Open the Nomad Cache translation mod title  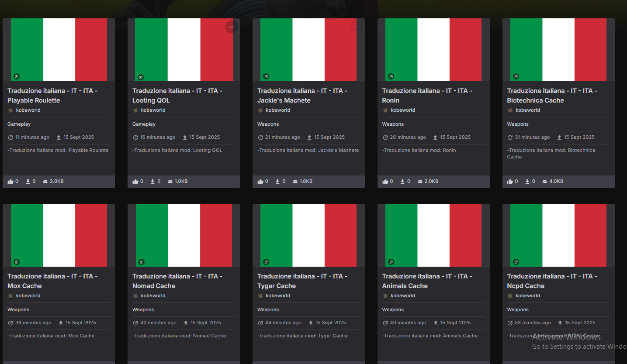177,281
